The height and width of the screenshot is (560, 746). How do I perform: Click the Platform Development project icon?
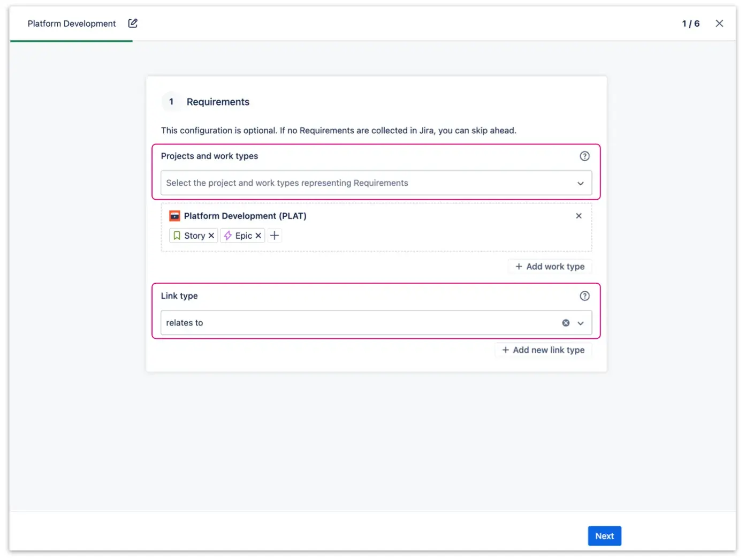174,216
